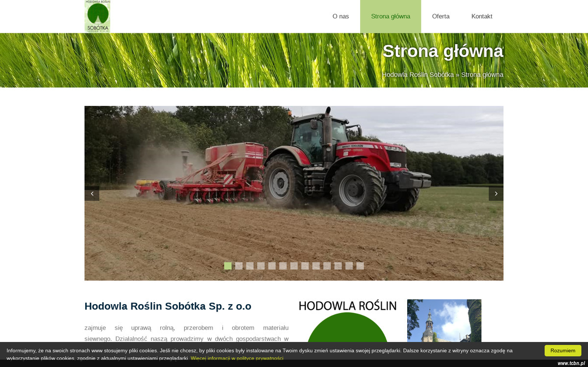
Task: Pick the eleventh slide indicator dot
Action: coord(338,266)
